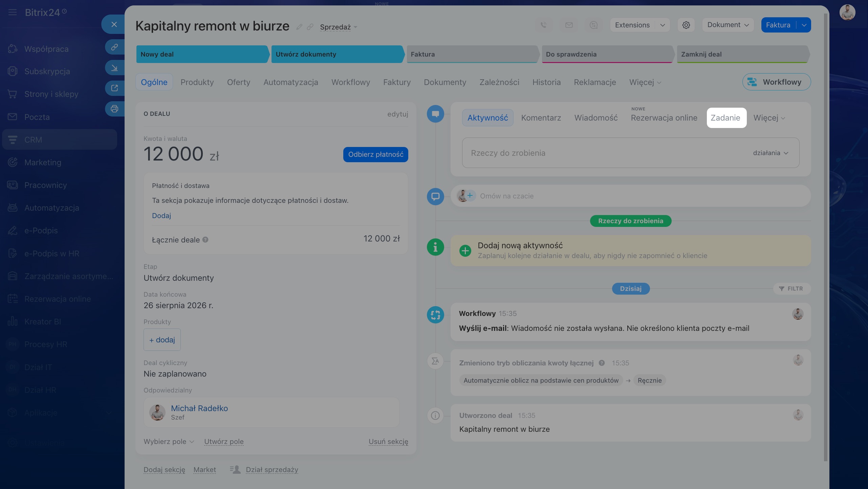Viewport: 868px width, 489px height.
Task: Open Kreator BI in sidebar
Action: [43, 322]
